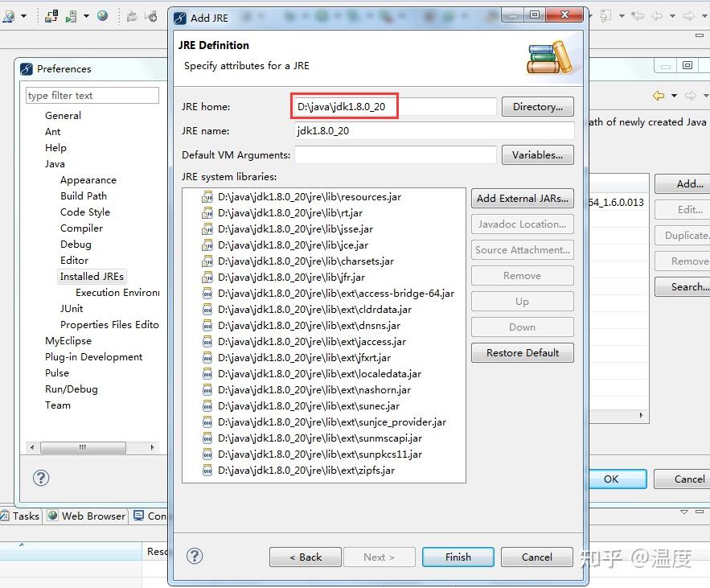The width and height of the screenshot is (710, 588).
Task: Open a web page using the globe toolbar icon
Action: click(x=102, y=16)
